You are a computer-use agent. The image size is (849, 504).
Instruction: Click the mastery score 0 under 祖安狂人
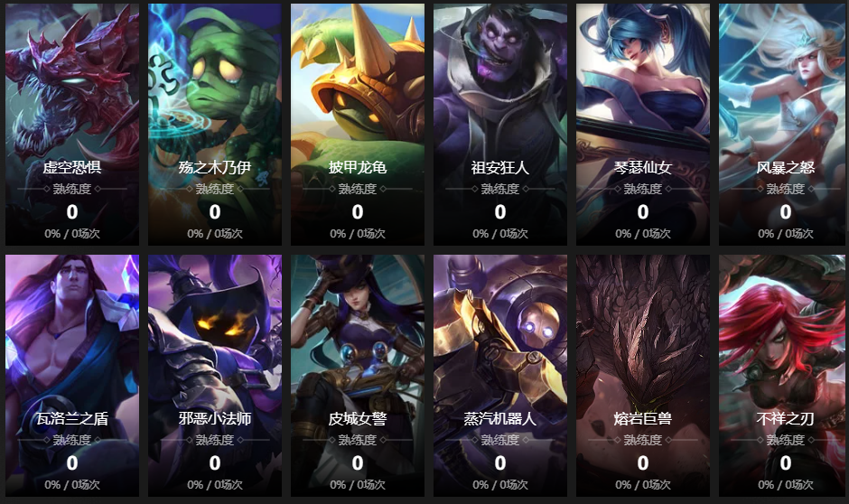(x=500, y=211)
